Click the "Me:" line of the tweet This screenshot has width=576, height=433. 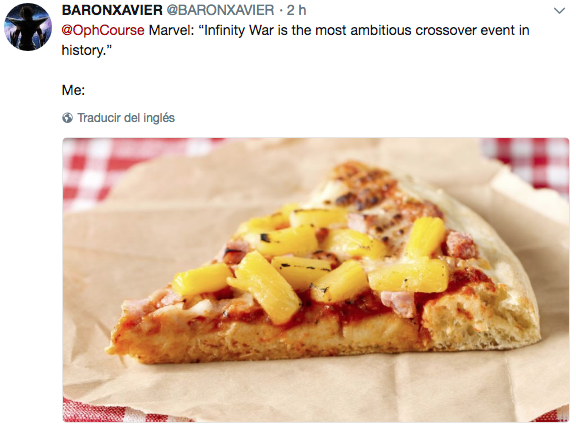73,90
